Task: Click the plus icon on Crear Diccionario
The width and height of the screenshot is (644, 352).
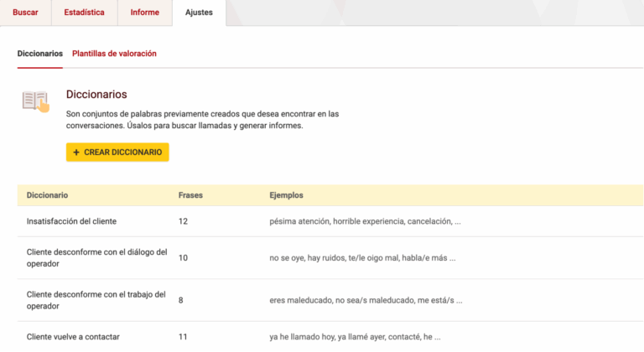Action: coord(76,153)
